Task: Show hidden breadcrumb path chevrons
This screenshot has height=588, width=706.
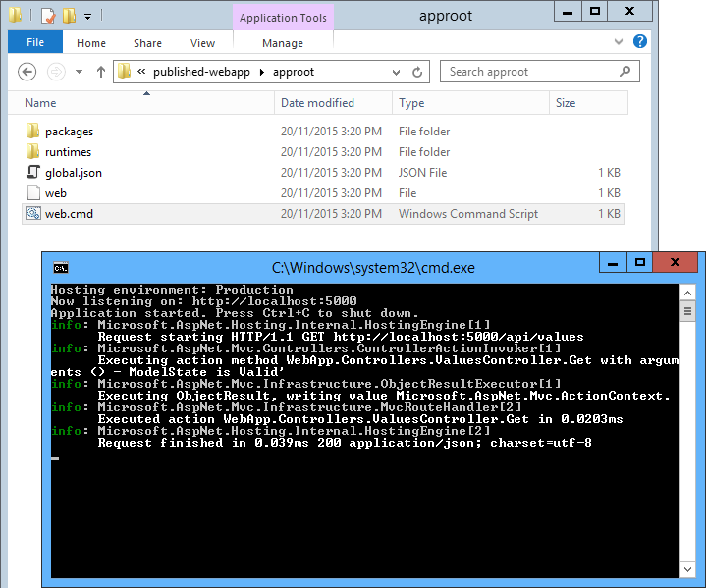Action: tap(141, 71)
